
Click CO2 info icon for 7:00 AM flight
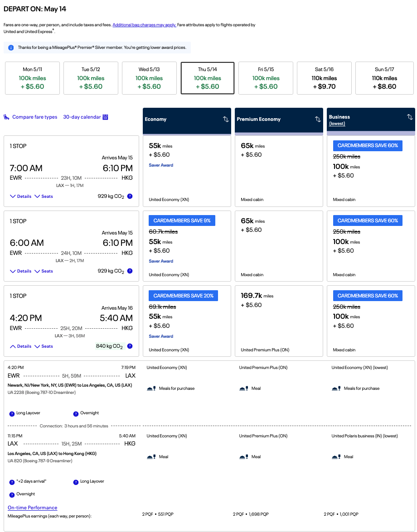(x=130, y=196)
